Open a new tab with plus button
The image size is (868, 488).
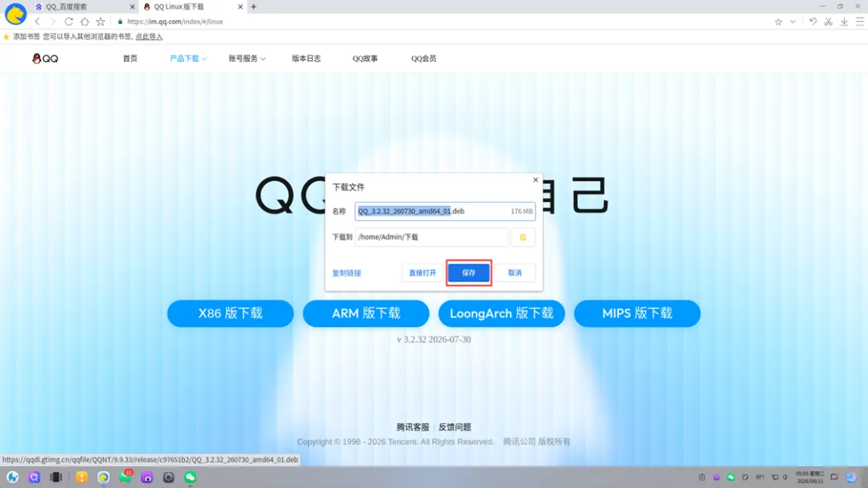[x=253, y=6]
